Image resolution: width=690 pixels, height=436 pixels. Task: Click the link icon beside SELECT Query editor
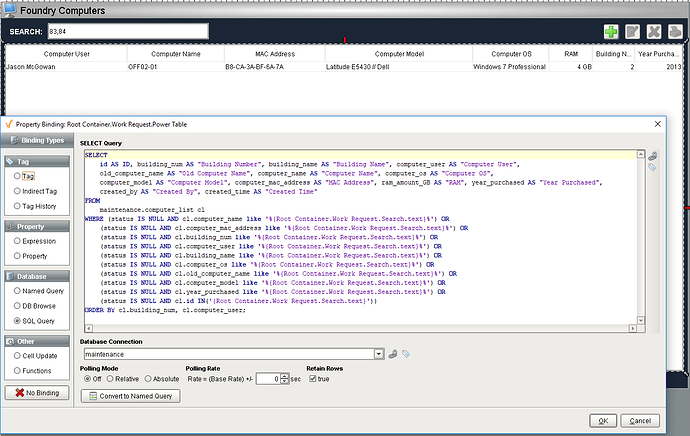[653, 156]
